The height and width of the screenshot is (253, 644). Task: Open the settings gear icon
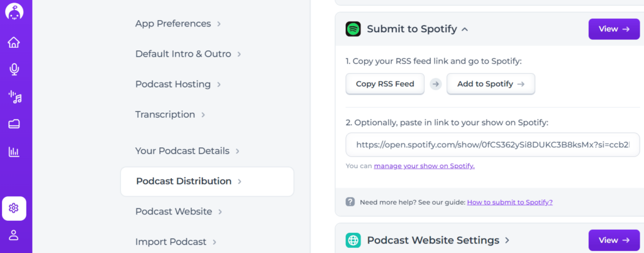pos(14,209)
